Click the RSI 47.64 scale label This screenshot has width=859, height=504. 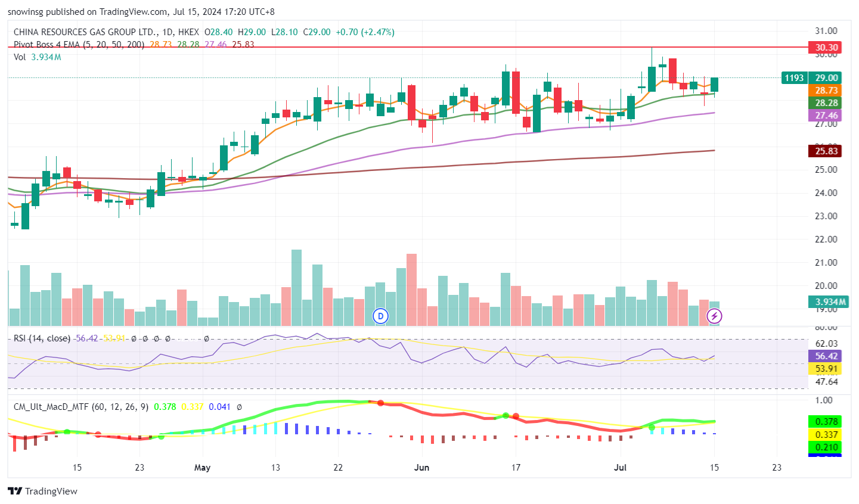pyautogui.click(x=826, y=382)
